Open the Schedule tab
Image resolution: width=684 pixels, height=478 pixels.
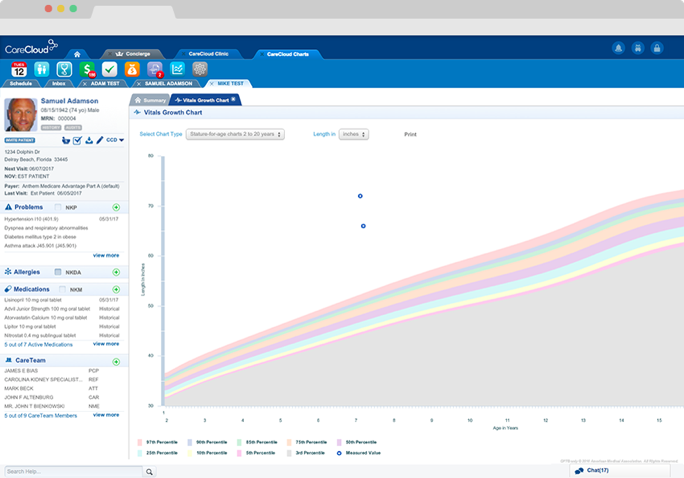pos(21,83)
